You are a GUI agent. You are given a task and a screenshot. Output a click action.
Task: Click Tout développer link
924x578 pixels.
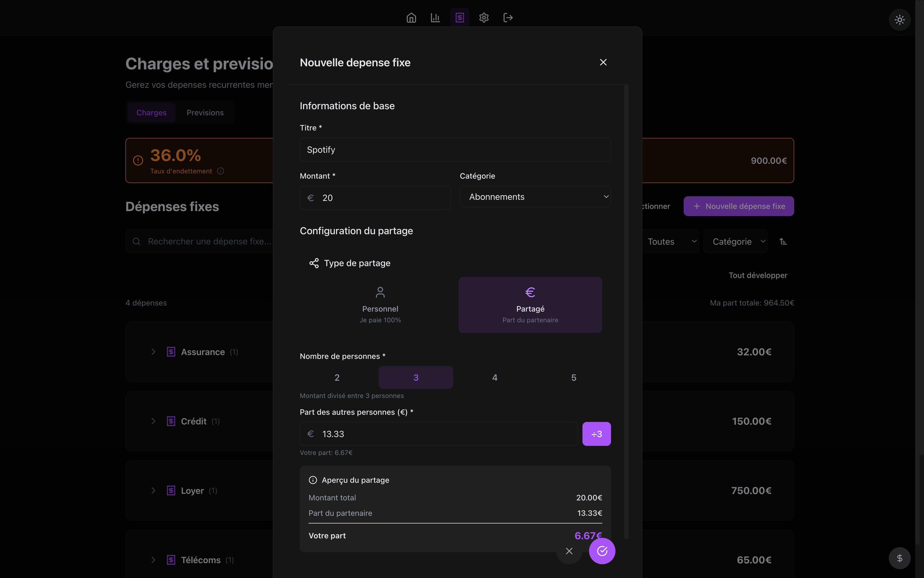coord(758,275)
